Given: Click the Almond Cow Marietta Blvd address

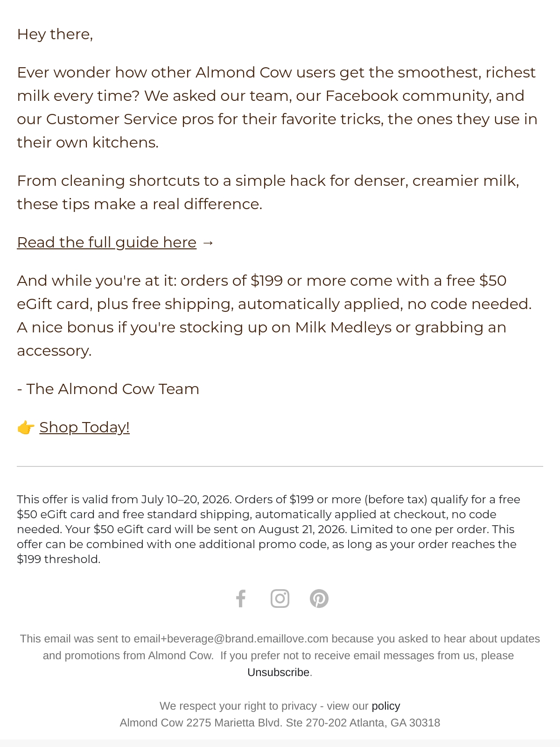Looking at the screenshot, I should tap(280, 723).
